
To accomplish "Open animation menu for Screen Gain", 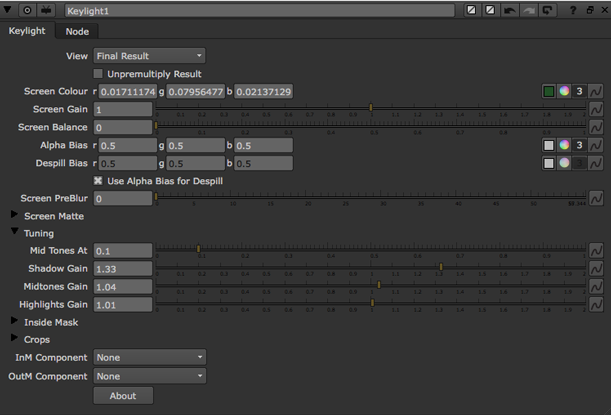I will [596, 109].
